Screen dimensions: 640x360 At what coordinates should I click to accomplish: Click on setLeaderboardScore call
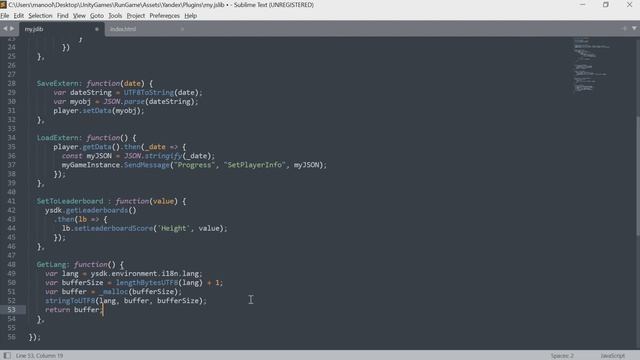[x=113, y=228]
